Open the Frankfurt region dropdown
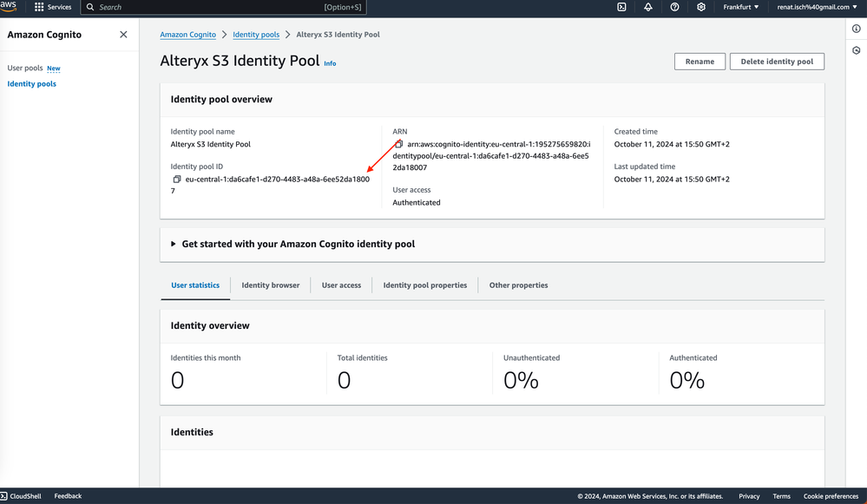This screenshot has width=867, height=504. coord(741,7)
